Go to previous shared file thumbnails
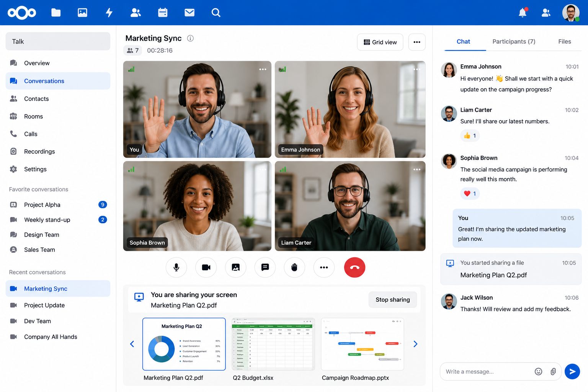 point(132,344)
